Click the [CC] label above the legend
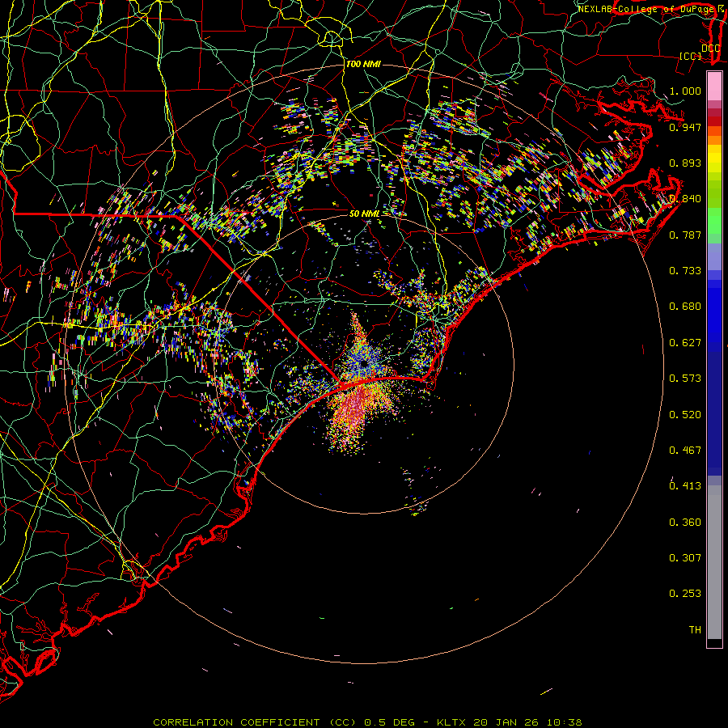Image resolution: width=728 pixels, height=728 pixels. coord(691,56)
